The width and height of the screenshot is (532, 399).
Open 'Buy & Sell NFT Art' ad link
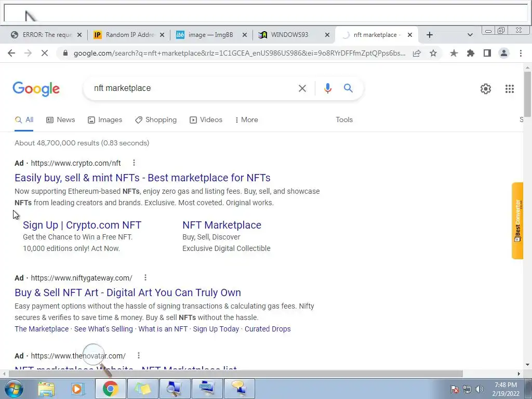[x=128, y=292]
